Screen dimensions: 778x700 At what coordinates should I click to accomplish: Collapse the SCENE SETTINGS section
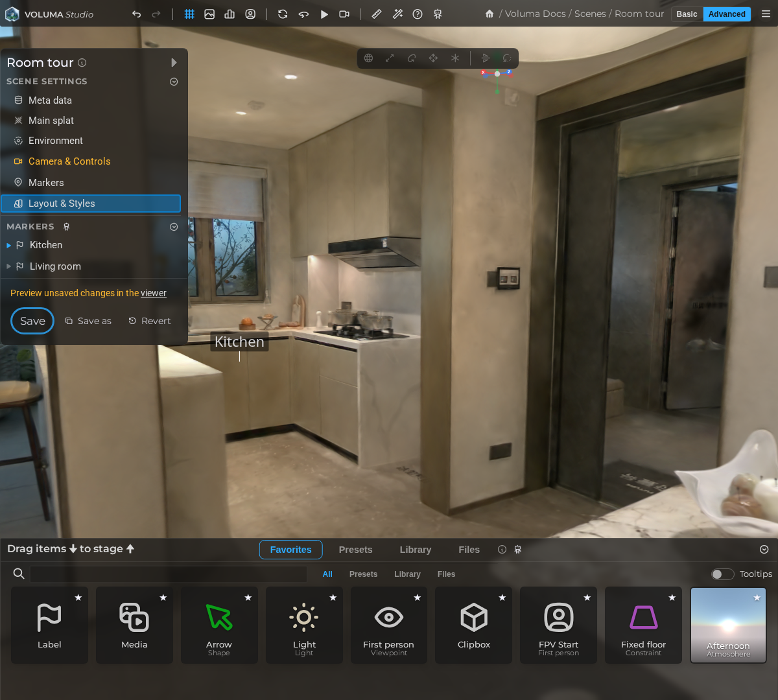(174, 82)
